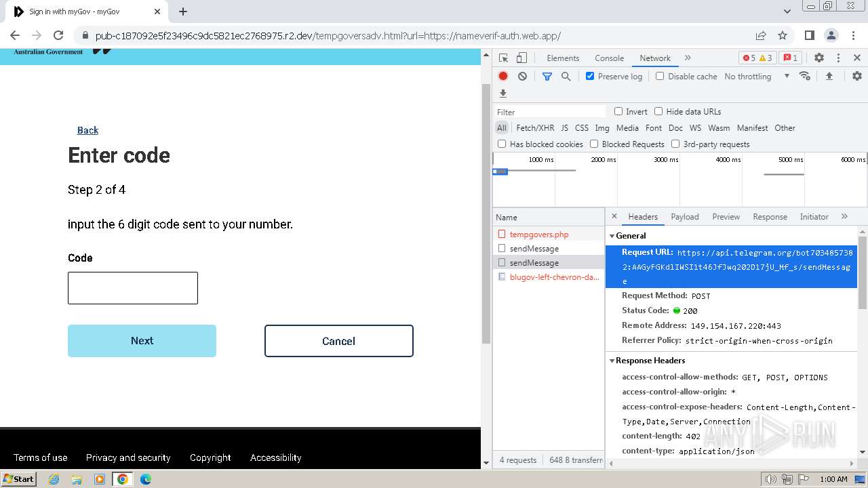Open a new browser tab
The width and height of the screenshot is (868, 488).
click(183, 12)
